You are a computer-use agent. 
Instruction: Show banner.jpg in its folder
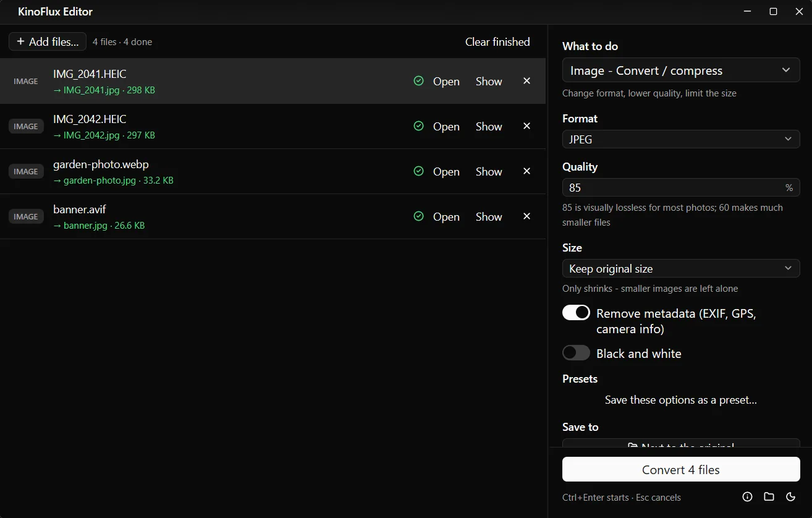coord(489,216)
